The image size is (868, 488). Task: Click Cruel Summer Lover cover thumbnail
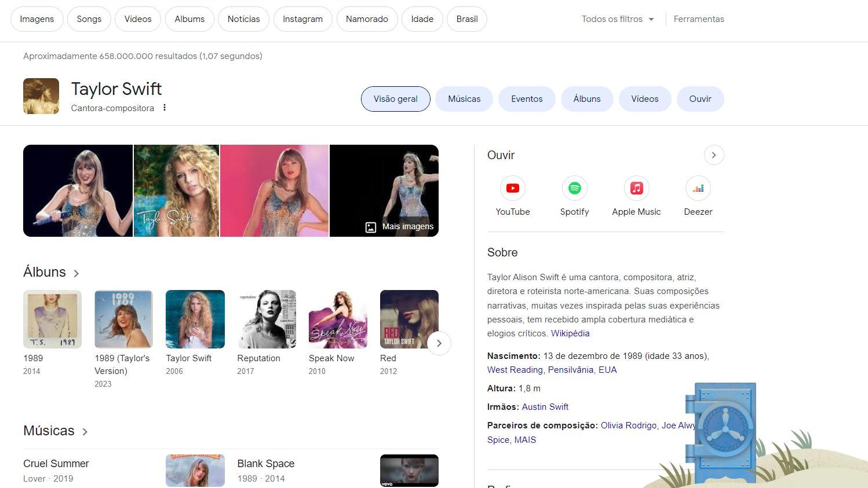pyautogui.click(x=195, y=471)
